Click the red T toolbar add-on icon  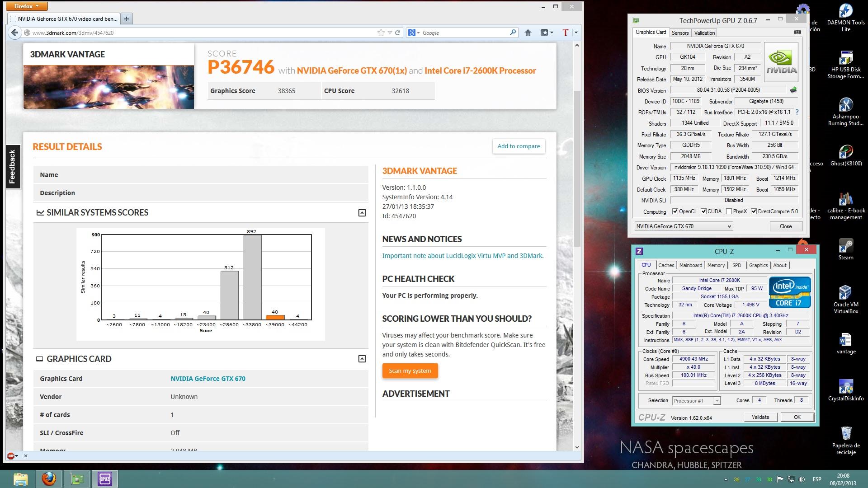tap(565, 33)
